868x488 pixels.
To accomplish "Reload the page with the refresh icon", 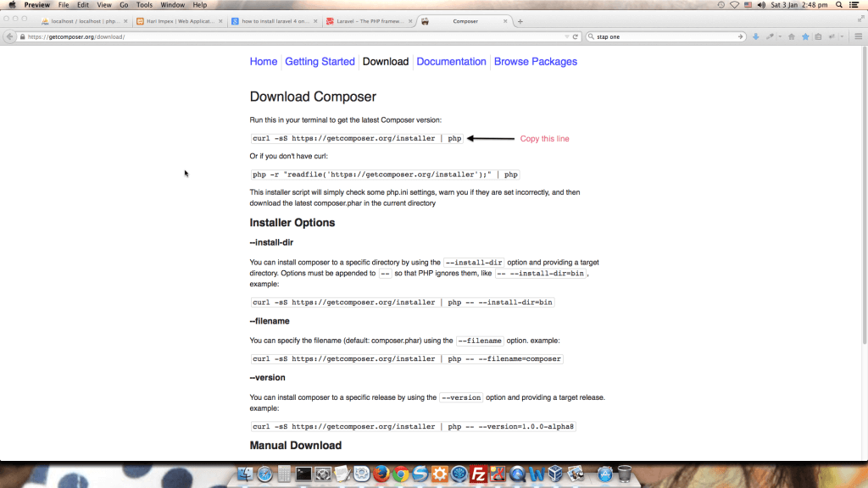I will pyautogui.click(x=576, y=36).
